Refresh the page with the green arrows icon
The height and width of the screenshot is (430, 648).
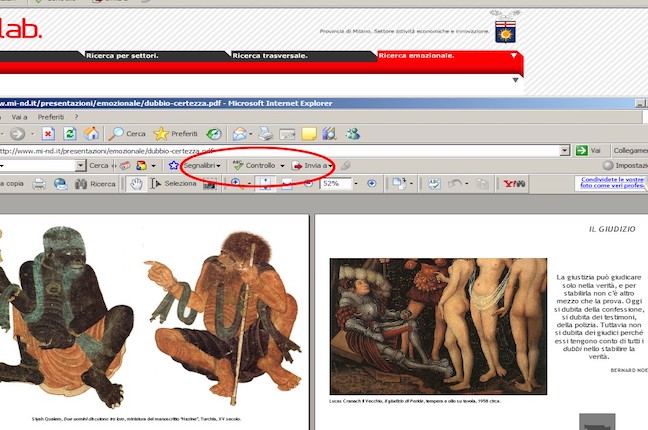click(70, 134)
